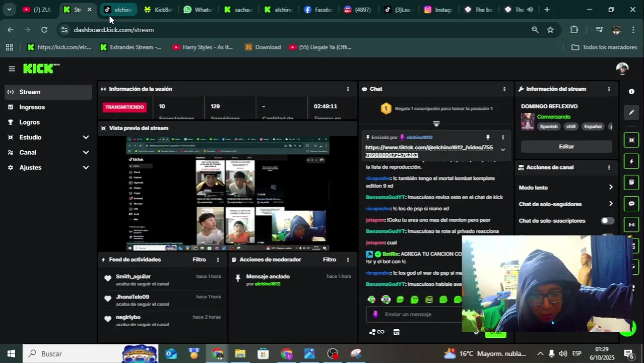Toggle Chat de solo-suscriptores switch
The height and width of the screenshot is (363, 644).
pos(607,221)
